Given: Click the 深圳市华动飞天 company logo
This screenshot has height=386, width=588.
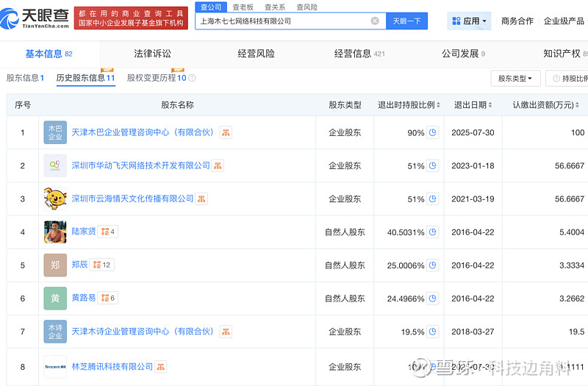Looking at the screenshot, I should click(55, 165).
